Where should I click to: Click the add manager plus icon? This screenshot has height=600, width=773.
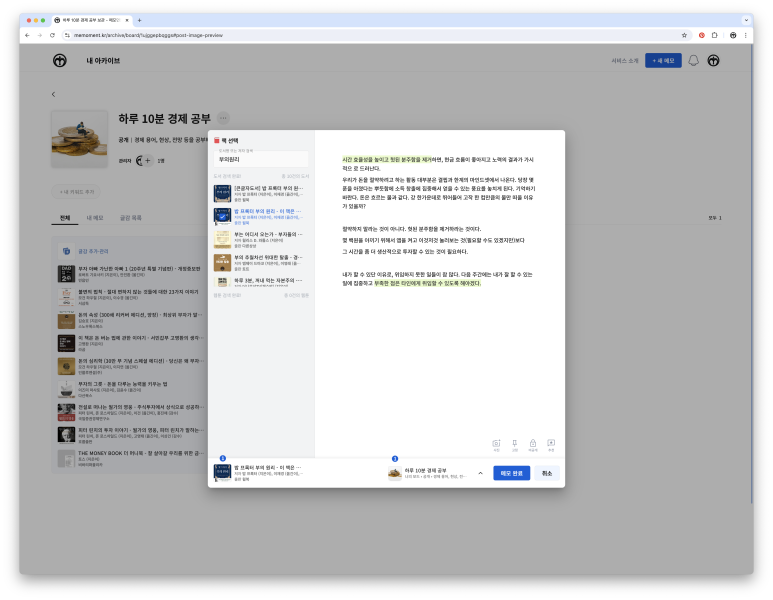[x=147, y=161]
